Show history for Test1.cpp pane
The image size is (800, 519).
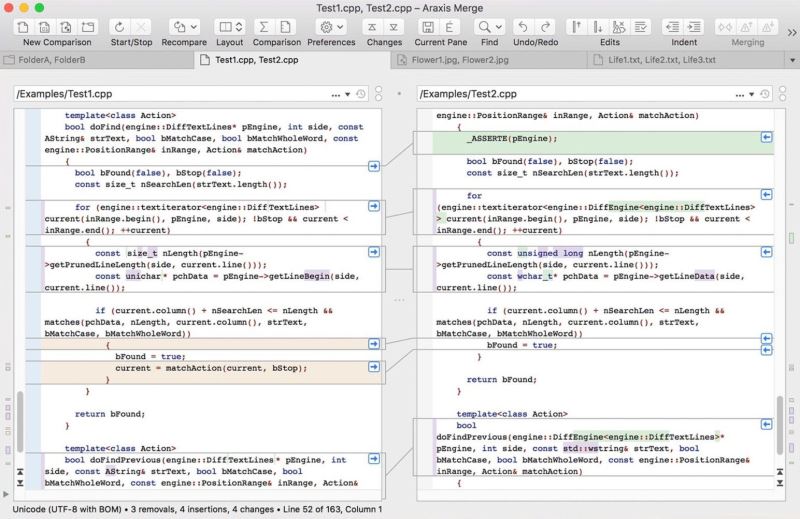click(x=361, y=94)
